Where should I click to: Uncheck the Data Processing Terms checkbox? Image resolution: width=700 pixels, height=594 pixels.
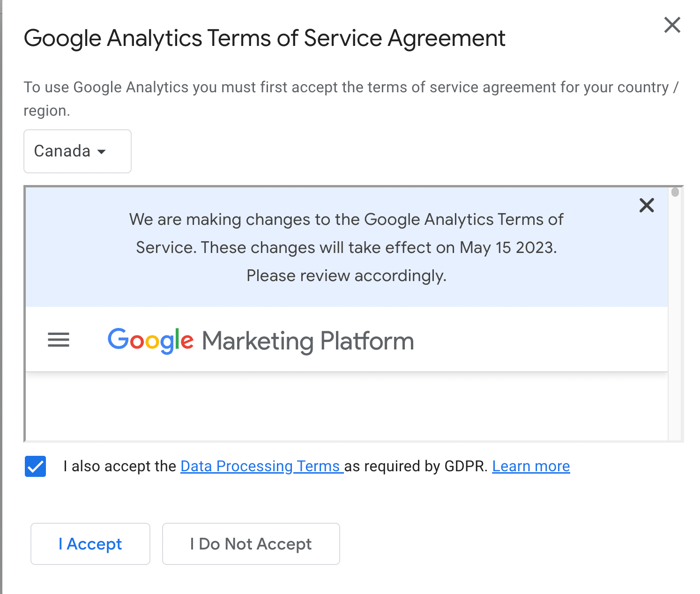click(36, 467)
